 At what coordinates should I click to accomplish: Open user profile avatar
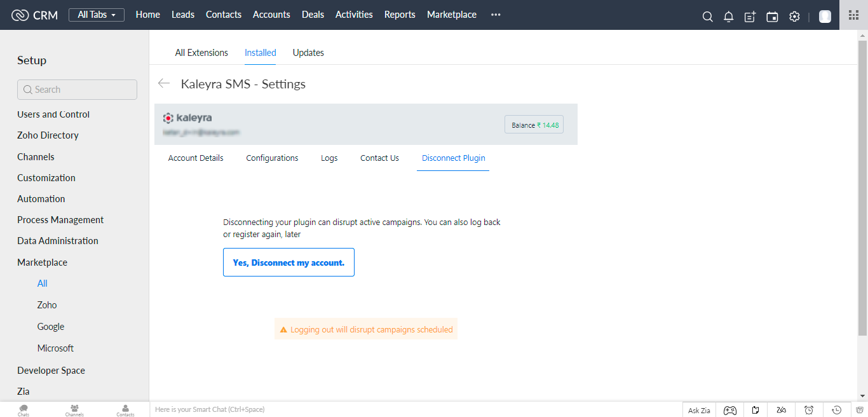pos(825,17)
